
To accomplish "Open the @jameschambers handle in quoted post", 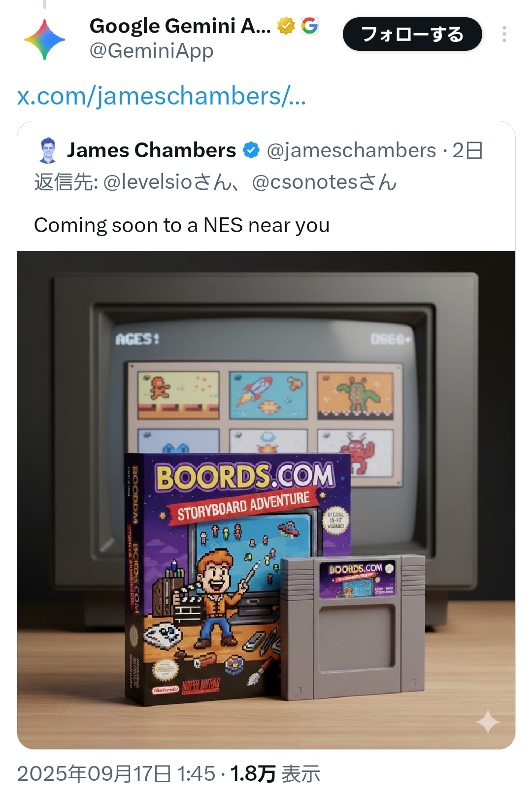I will click(x=351, y=150).
